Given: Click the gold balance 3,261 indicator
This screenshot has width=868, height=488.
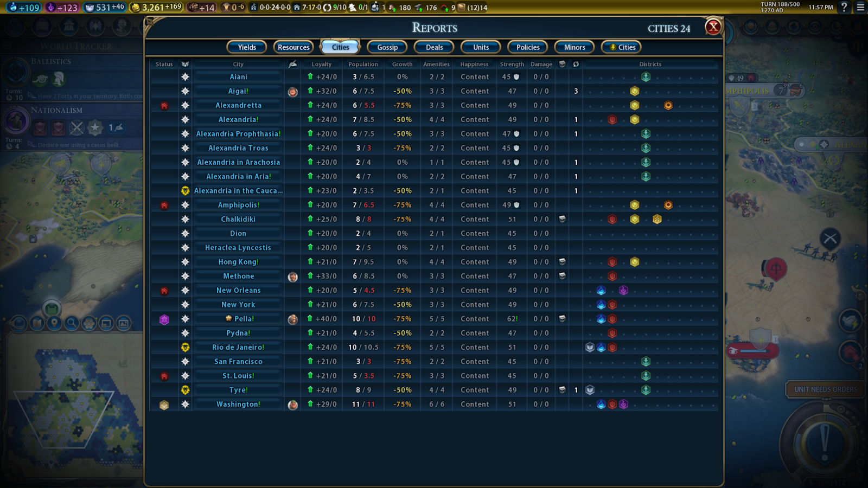Looking at the screenshot, I should [156, 8].
